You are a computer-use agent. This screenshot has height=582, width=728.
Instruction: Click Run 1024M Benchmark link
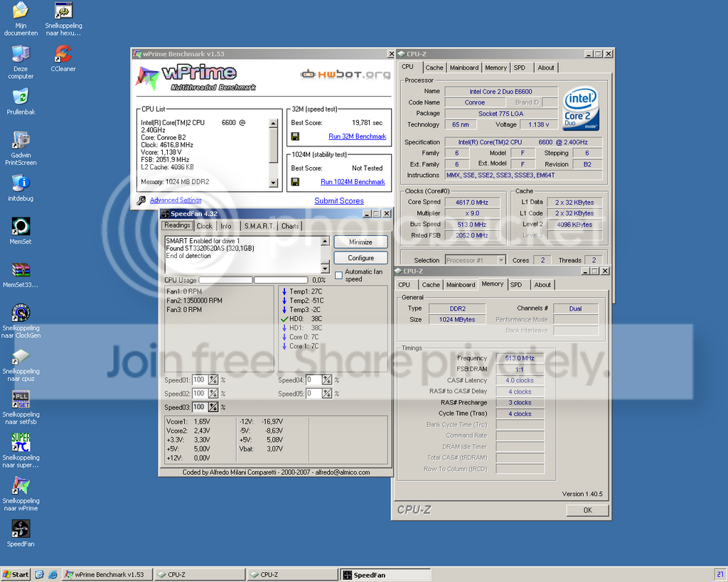pyautogui.click(x=353, y=182)
